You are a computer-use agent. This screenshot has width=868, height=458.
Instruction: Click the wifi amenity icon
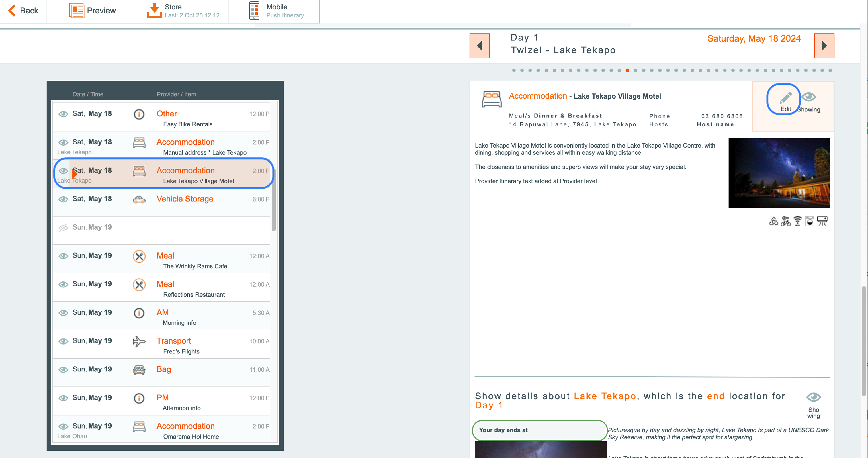(798, 221)
